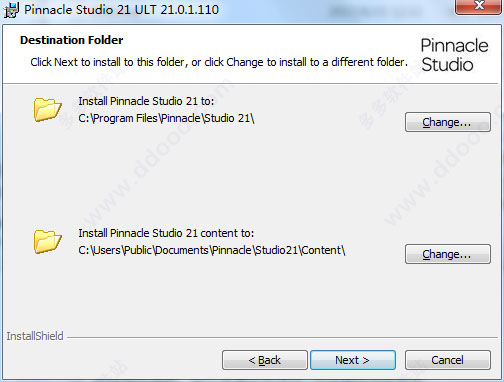Click the version number 21.0.1.110 in the title
504x382 pixels.
pyautogui.click(x=189, y=9)
